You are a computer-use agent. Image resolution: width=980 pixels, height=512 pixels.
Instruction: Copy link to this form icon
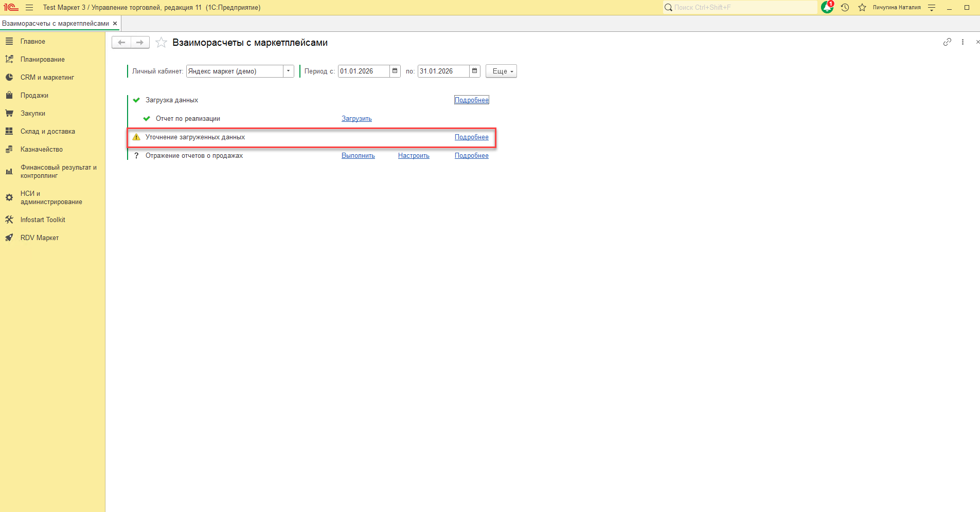click(x=947, y=42)
